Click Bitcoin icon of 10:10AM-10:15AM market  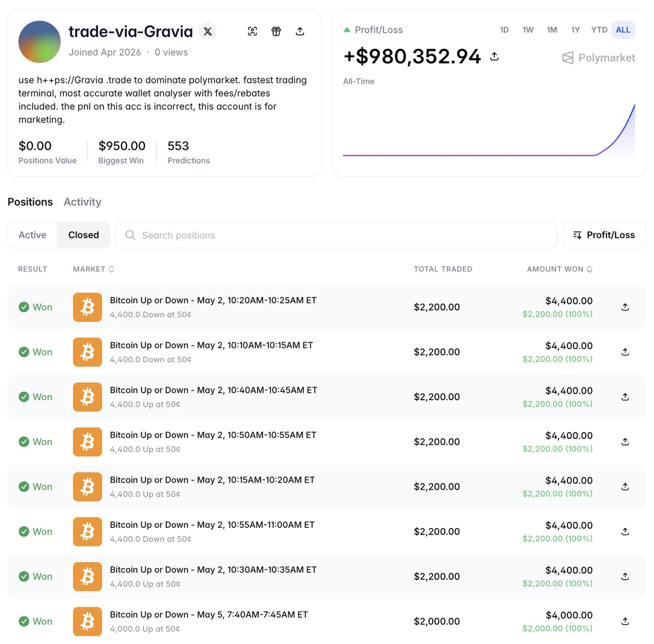87,352
